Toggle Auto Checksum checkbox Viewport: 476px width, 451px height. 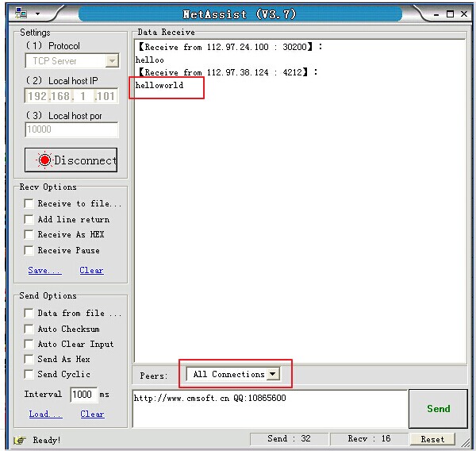coord(29,329)
